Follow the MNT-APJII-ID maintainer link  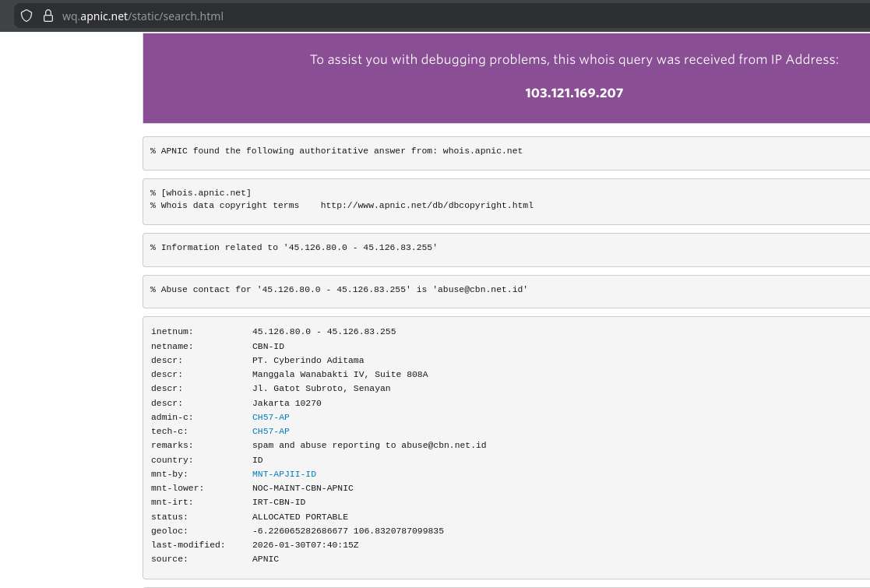(284, 474)
